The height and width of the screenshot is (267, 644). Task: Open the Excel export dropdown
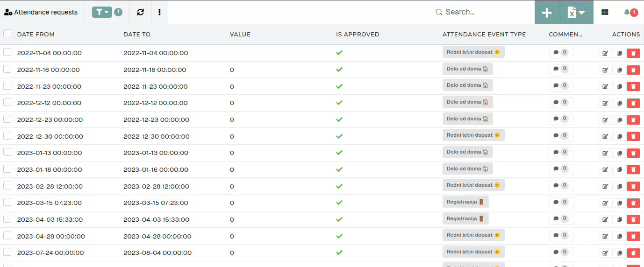click(576, 13)
